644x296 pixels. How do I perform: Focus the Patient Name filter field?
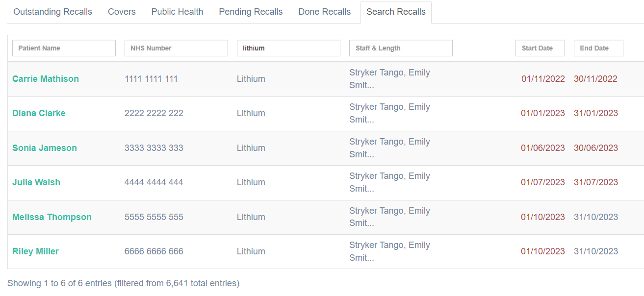[x=64, y=48]
